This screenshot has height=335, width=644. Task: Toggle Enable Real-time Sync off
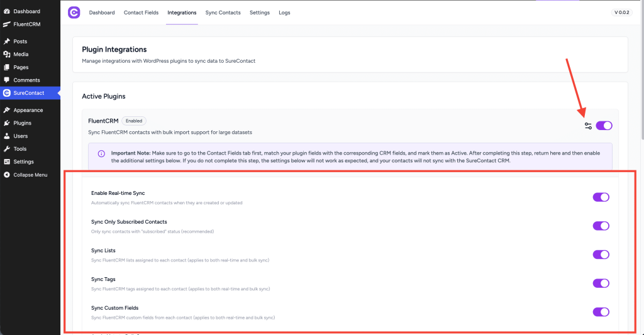point(601,197)
